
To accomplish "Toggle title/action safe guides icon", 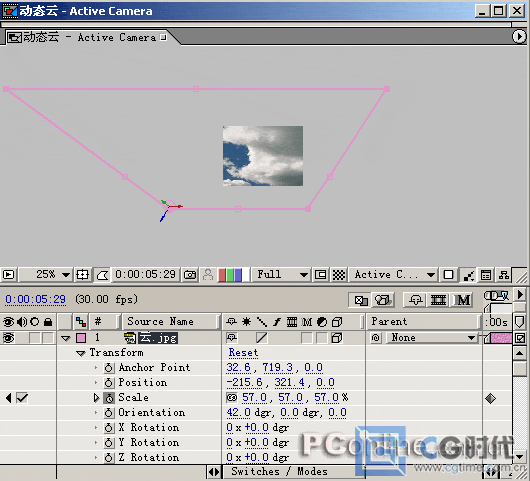I will [x=82, y=274].
